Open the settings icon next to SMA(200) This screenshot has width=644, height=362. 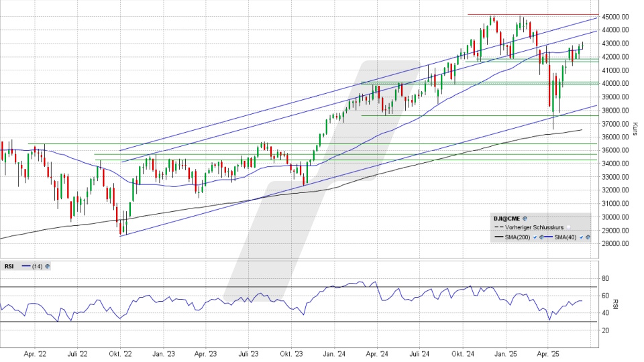(x=541, y=237)
